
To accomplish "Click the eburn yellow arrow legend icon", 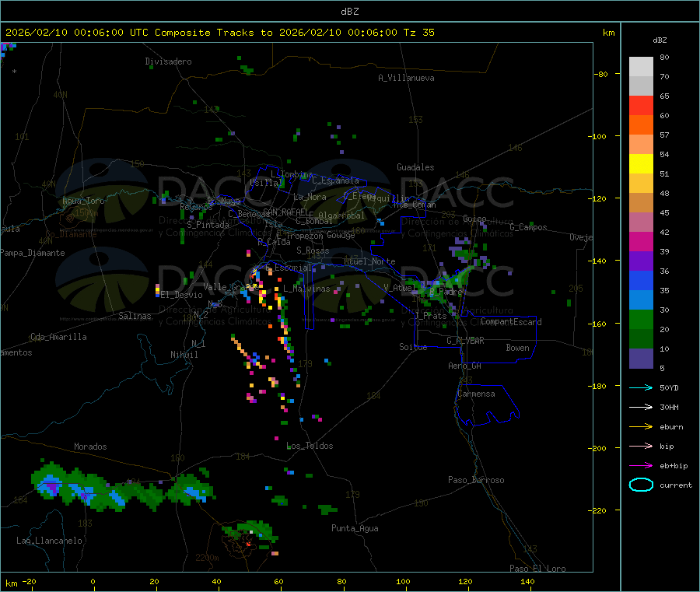I will [x=641, y=427].
